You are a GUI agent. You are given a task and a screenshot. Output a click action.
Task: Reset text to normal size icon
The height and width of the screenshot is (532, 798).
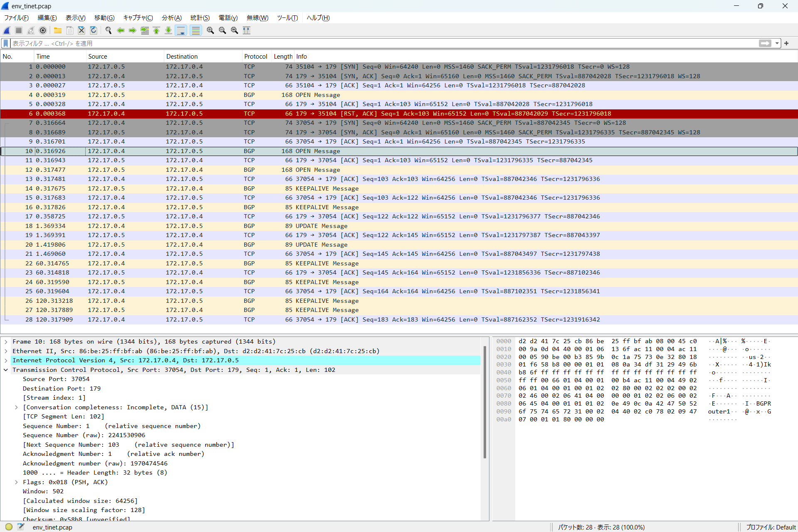click(235, 30)
